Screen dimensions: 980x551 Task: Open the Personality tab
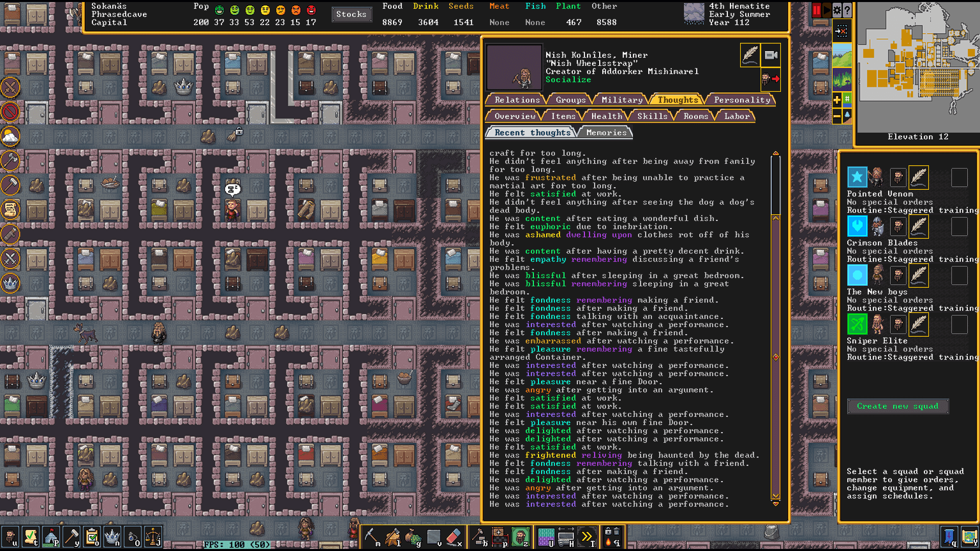(742, 100)
